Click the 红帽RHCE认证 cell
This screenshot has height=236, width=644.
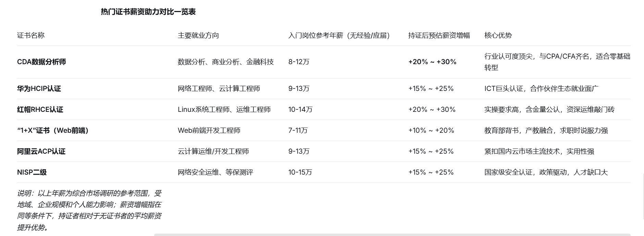(40, 109)
